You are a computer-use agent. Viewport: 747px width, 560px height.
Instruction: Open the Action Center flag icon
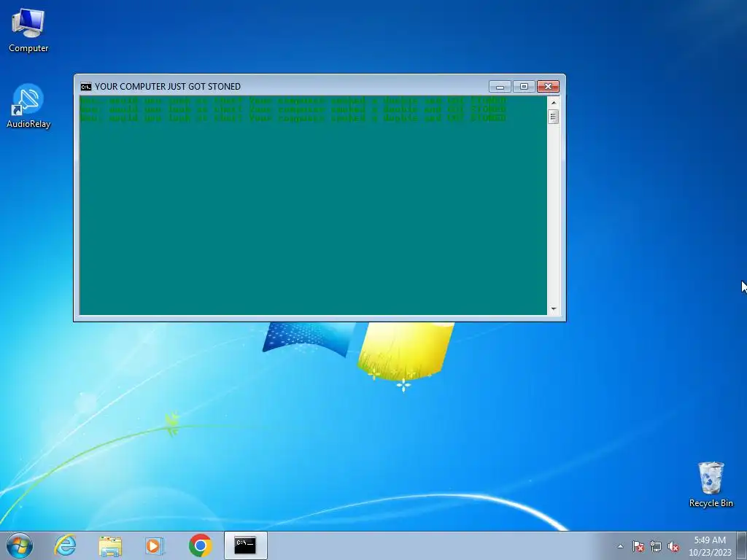click(638, 546)
